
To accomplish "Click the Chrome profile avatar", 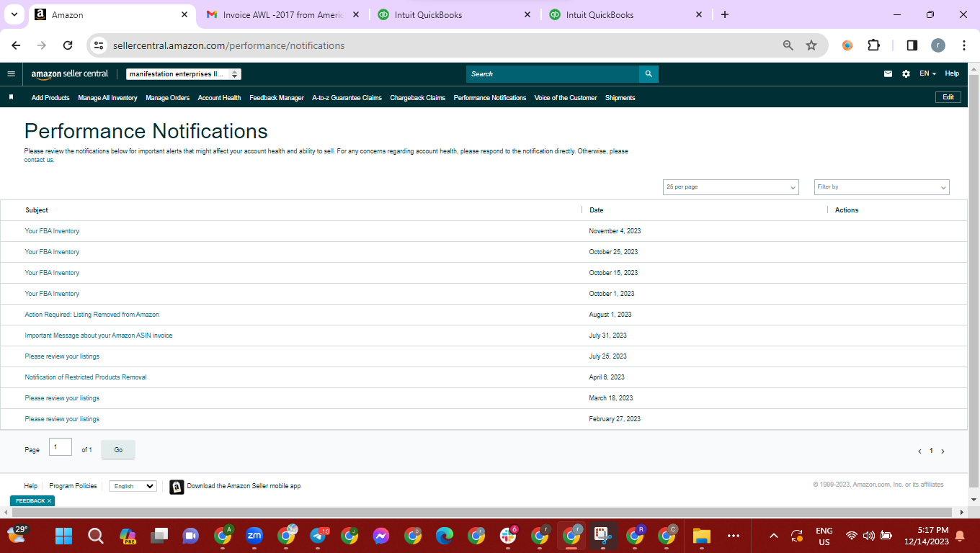I will point(937,45).
